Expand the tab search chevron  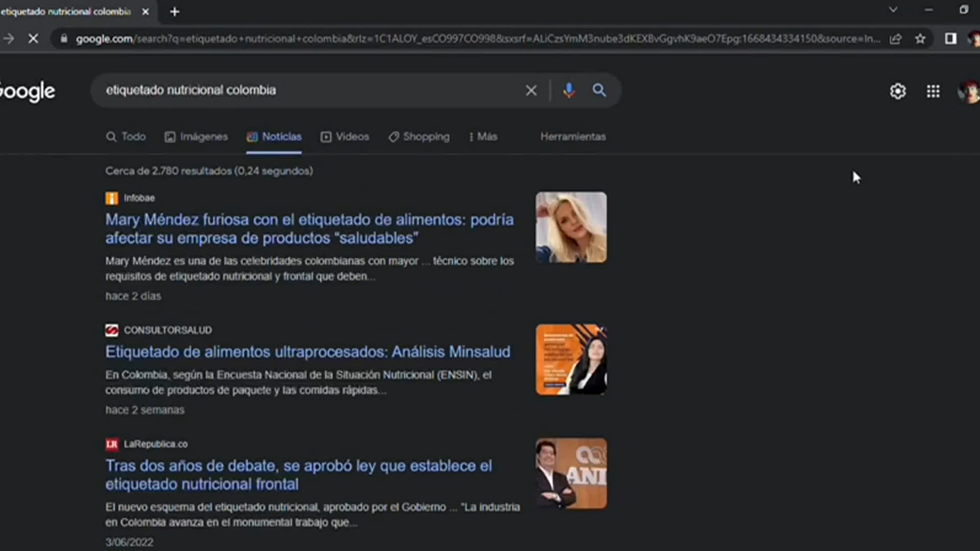click(893, 10)
